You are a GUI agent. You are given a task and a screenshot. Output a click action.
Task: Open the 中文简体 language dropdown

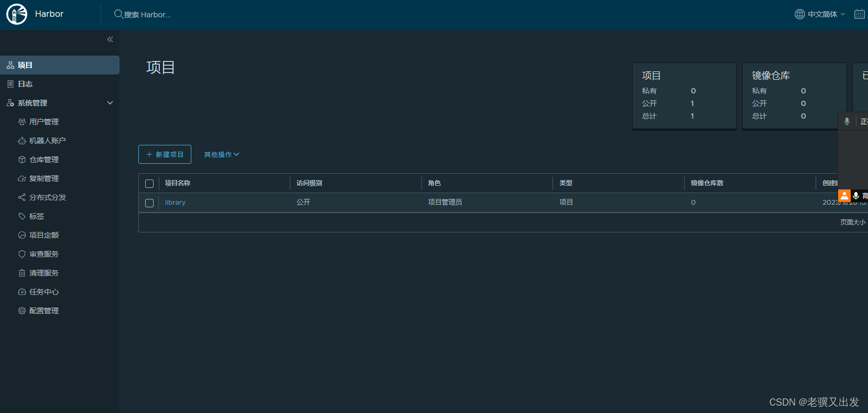pyautogui.click(x=826, y=14)
